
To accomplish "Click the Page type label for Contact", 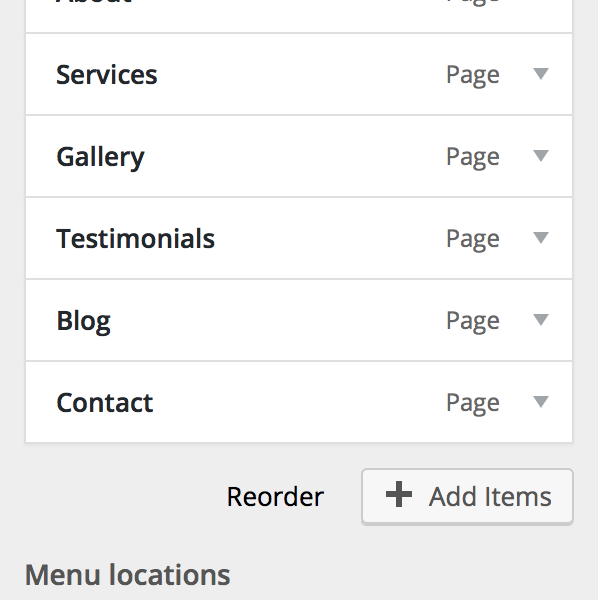I will [473, 404].
